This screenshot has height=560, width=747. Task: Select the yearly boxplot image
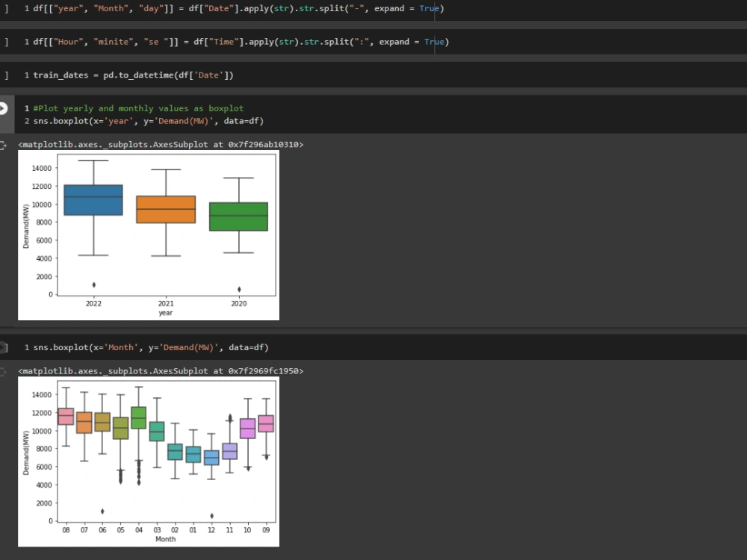148,234
